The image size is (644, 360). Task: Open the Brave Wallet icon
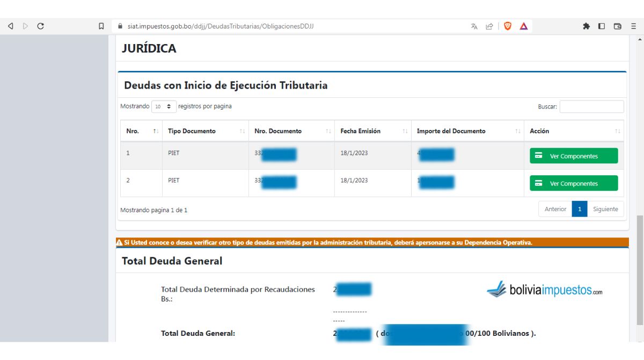click(x=618, y=26)
